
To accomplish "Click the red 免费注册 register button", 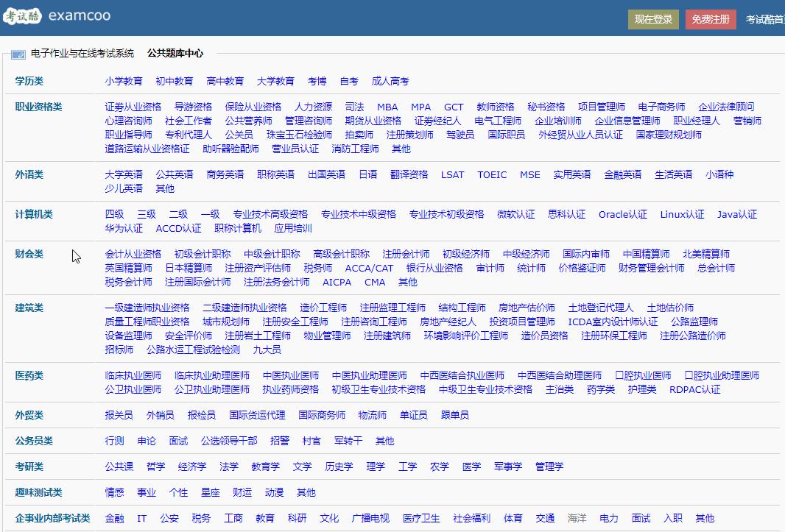I will tap(710, 20).
